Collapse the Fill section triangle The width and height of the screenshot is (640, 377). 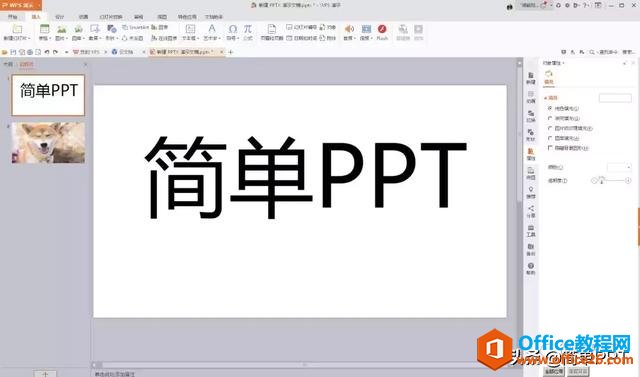545,98
